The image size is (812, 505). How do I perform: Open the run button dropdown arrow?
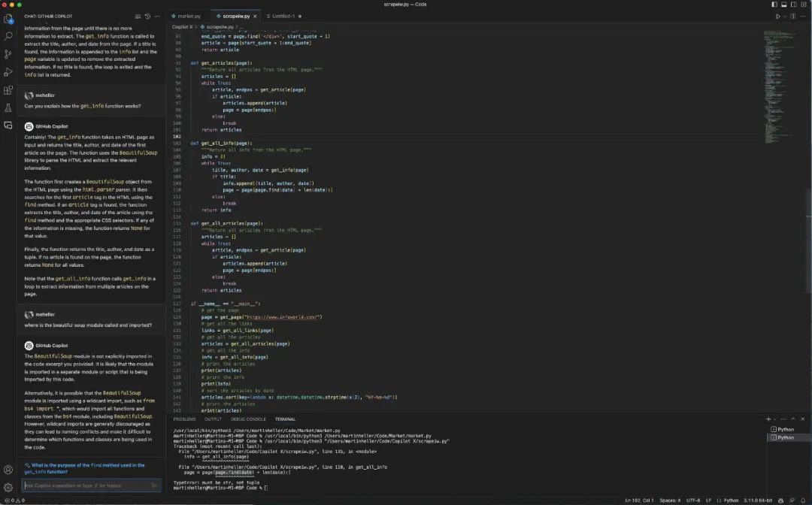coord(784,16)
